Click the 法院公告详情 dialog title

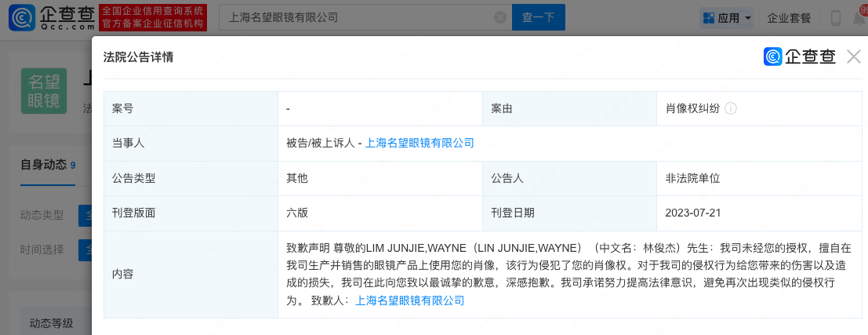tap(138, 57)
